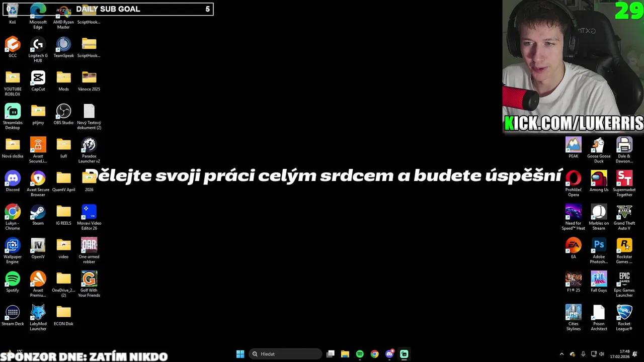
Task: Open Supermarket Together icon
Action: (624, 178)
